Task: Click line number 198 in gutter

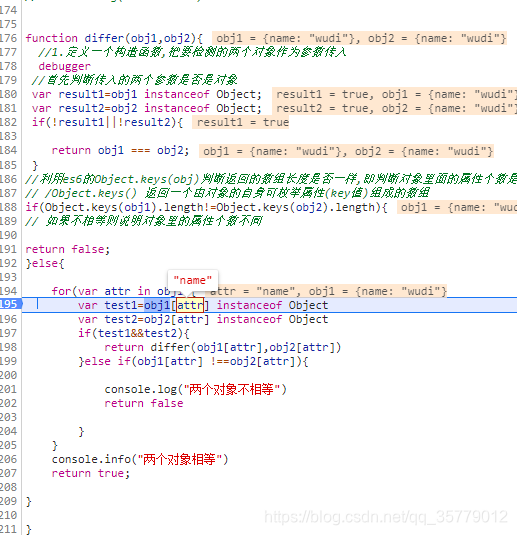Action: click(x=9, y=347)
